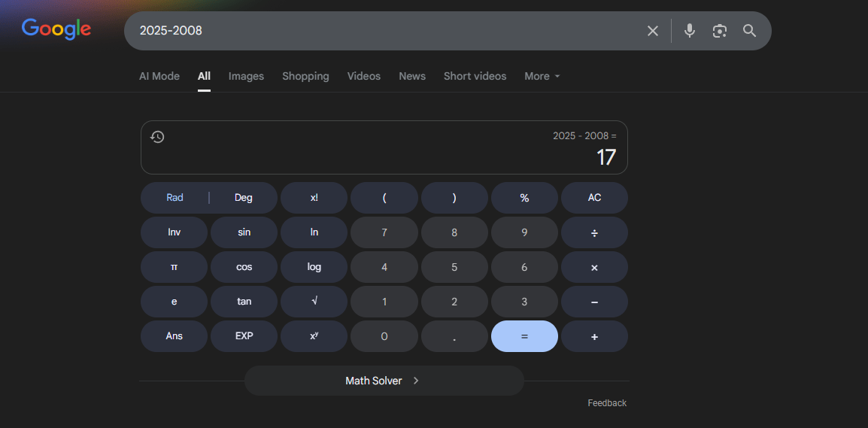Open the Images tab
868x428 pixels.
click(247, 77)
